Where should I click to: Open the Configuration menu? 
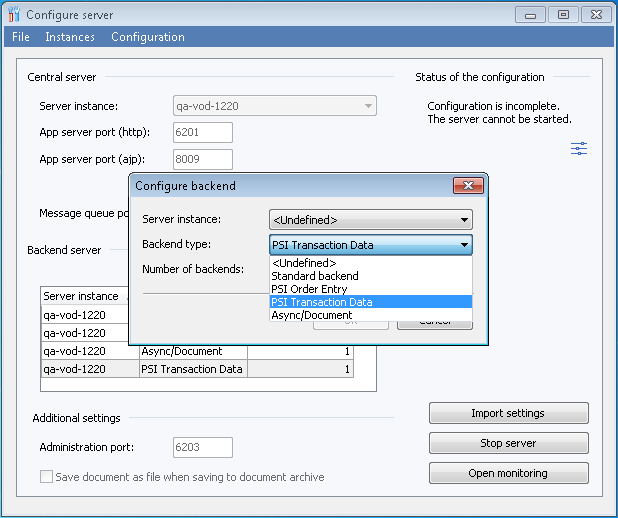click(147, 37)
